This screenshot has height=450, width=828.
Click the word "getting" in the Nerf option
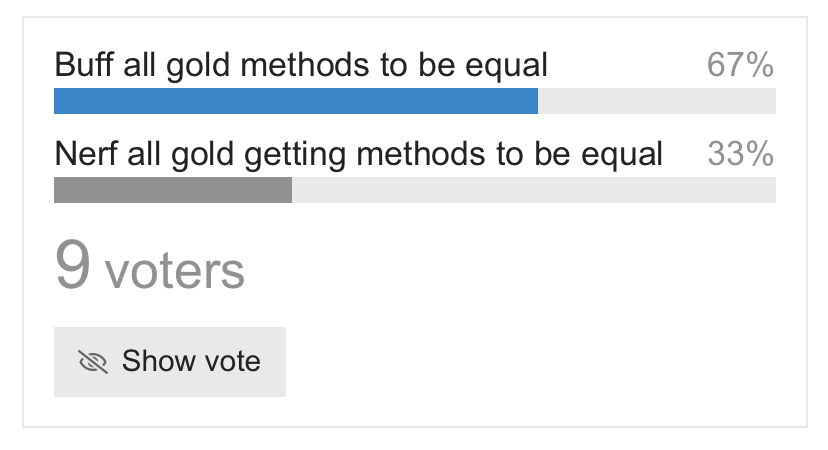click(x=295, y=155)
